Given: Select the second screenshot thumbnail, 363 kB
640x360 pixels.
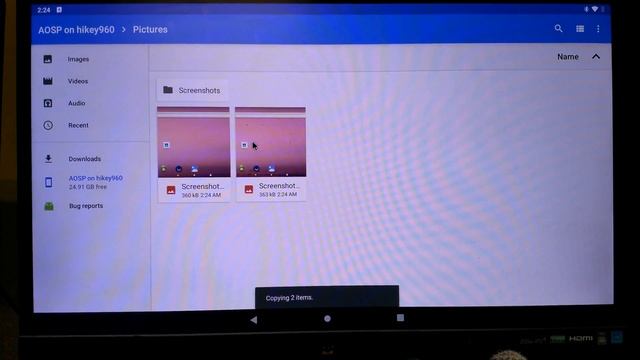Looking at the screenshot, I should click(270, 142).
